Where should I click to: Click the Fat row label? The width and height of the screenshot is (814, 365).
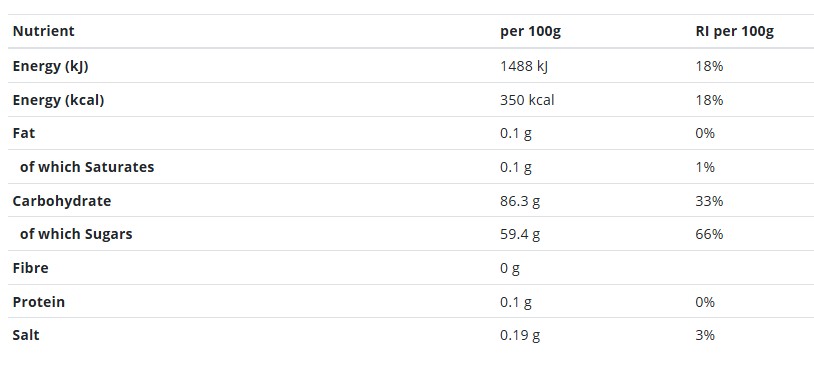tap(24, 133)
